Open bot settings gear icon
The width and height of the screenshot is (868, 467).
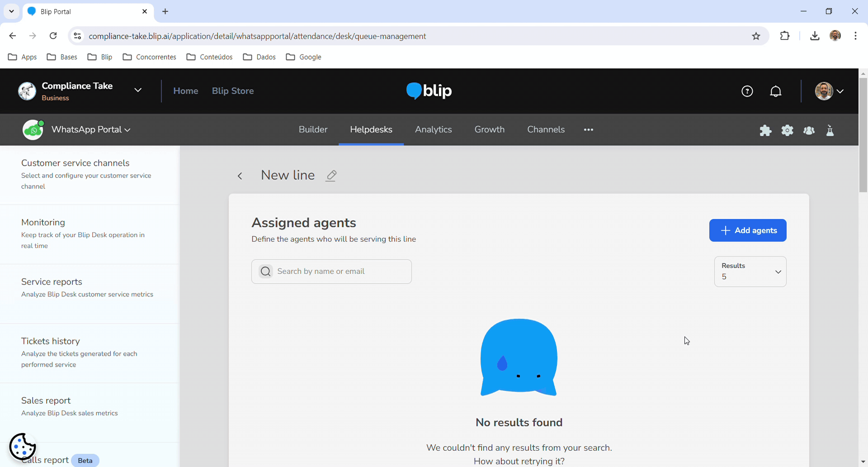[788, 130]
